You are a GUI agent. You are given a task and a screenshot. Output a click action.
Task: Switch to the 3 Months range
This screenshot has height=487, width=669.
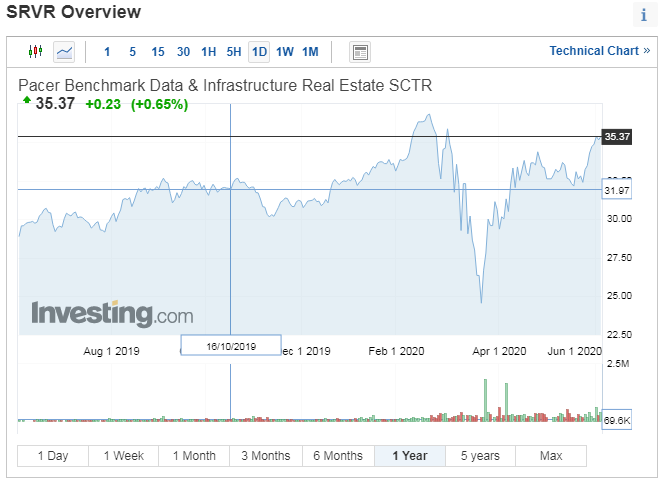coord(266,456)
